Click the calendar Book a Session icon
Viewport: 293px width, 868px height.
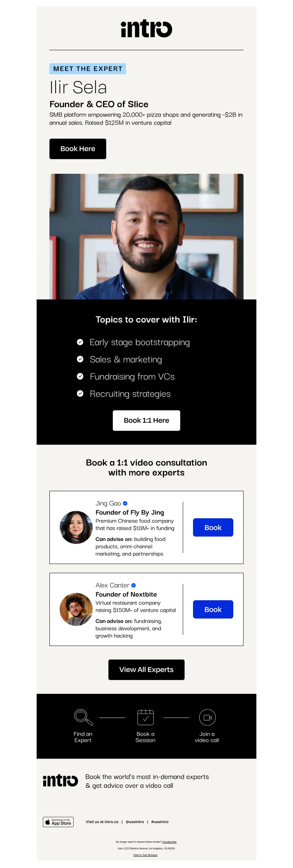coord(145,717)
